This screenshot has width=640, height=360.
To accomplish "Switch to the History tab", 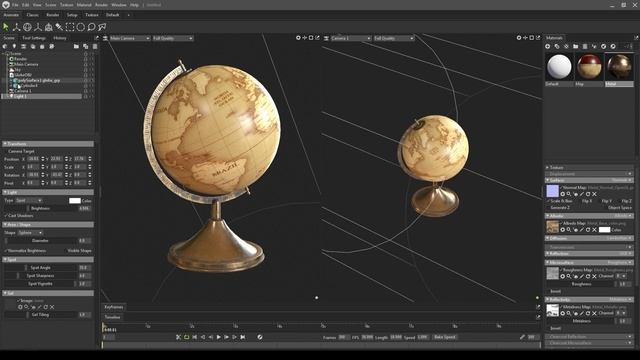I will [x=60, y=38].
